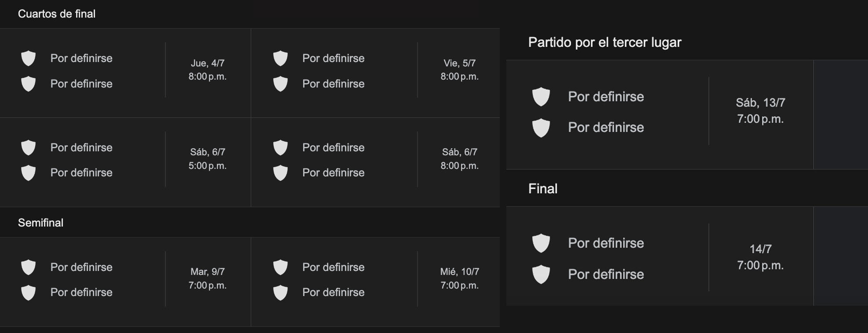Click top team shield in Jue 4/7 match
This screenshot has height=333, width=868.
[x=29, y=58]
